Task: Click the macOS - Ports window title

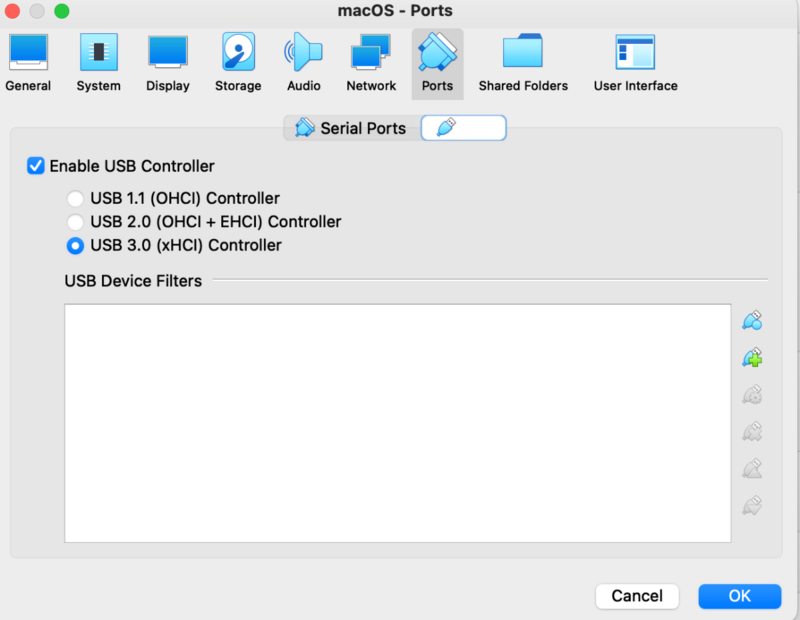Action: click(x=395, y=11)
